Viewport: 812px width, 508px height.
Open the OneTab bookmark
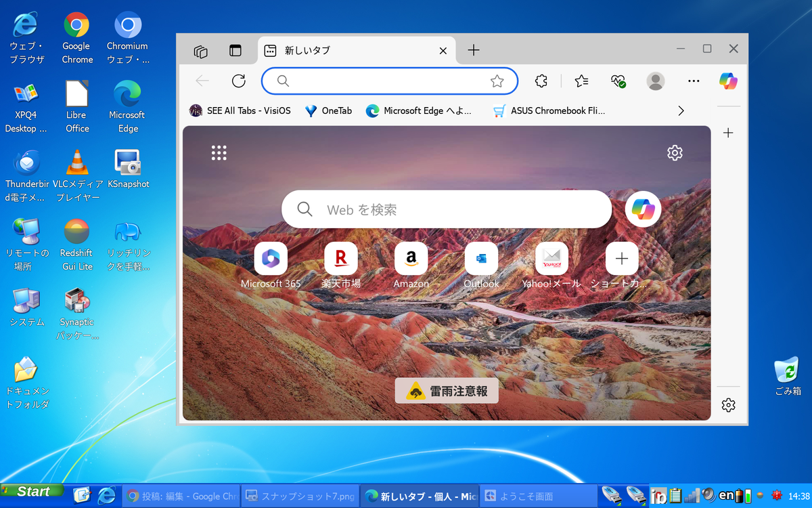[328, 110]
